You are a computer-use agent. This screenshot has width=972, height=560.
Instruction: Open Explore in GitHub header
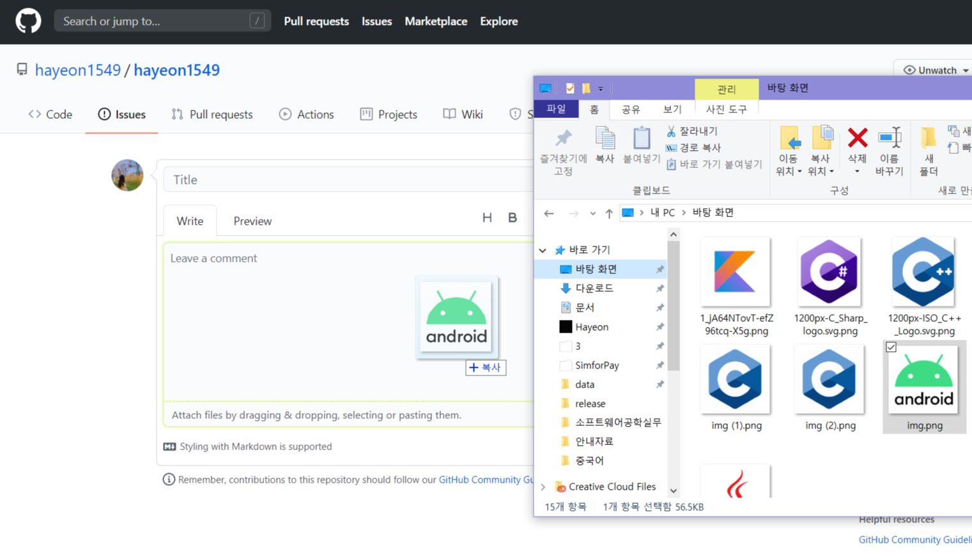[499, 21]
